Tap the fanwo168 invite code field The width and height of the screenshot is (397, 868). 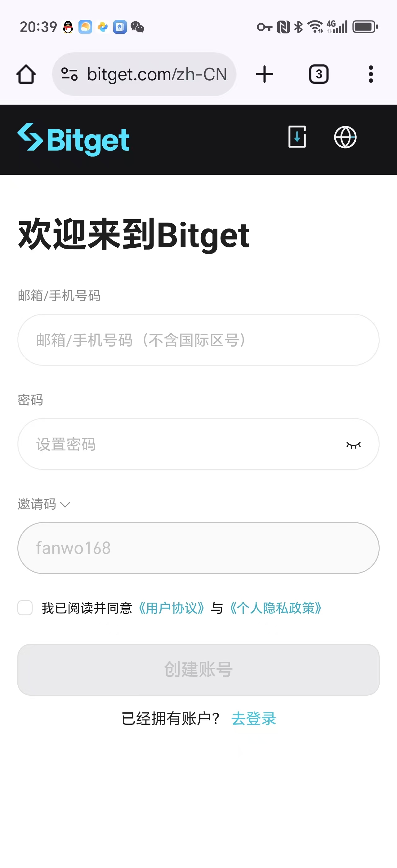pos(198,548)
